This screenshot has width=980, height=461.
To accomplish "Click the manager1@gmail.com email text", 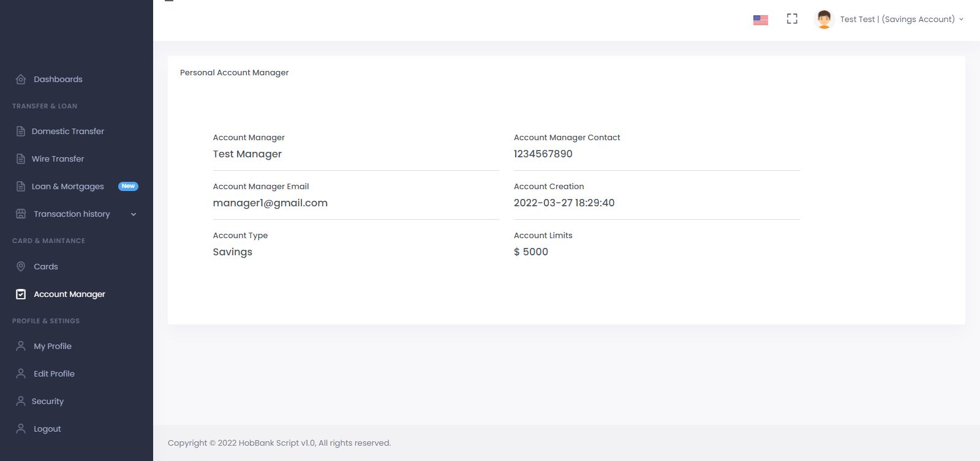I will coord(270,203).
